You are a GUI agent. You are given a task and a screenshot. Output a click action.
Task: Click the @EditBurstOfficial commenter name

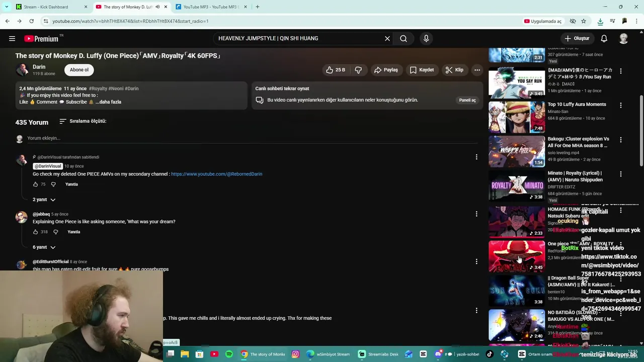point(50,262)
